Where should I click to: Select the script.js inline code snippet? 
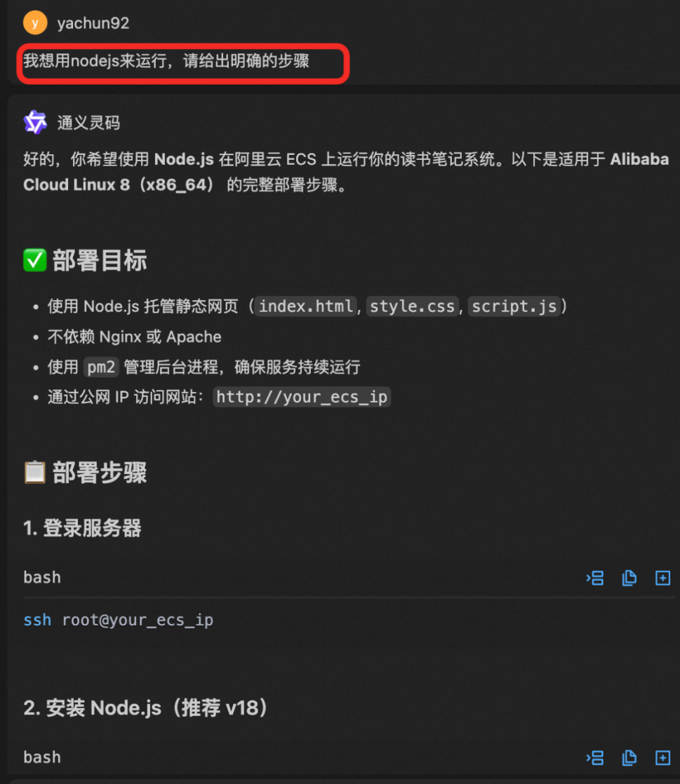pyautogui.click(x=514, y=306)
